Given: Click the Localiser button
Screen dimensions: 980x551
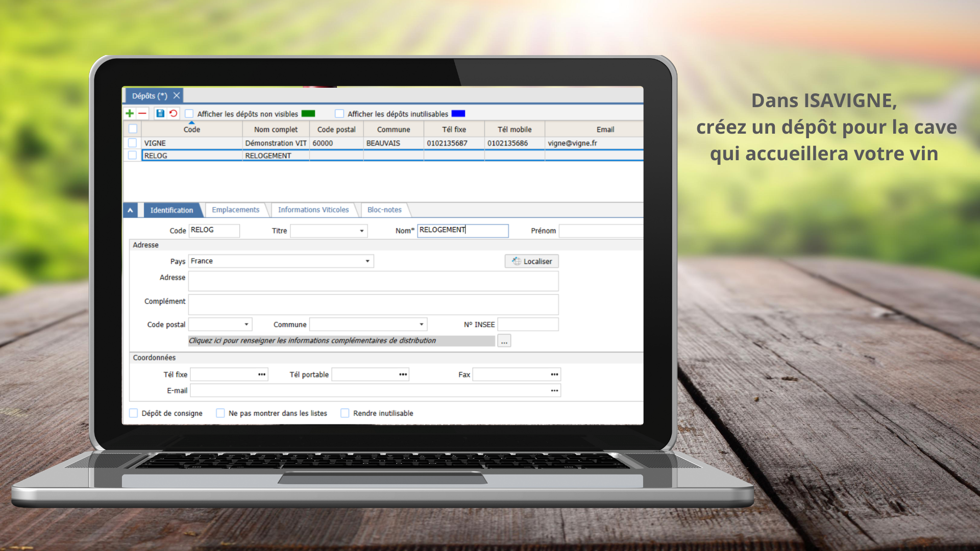Looking at the screenshot, I should click(532, 261).
